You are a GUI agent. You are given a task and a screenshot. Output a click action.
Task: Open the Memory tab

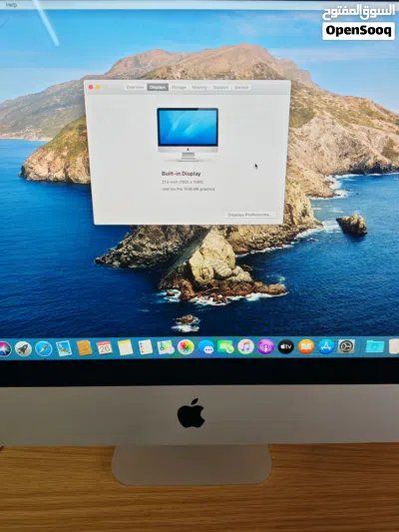click(x=199, y=87)
